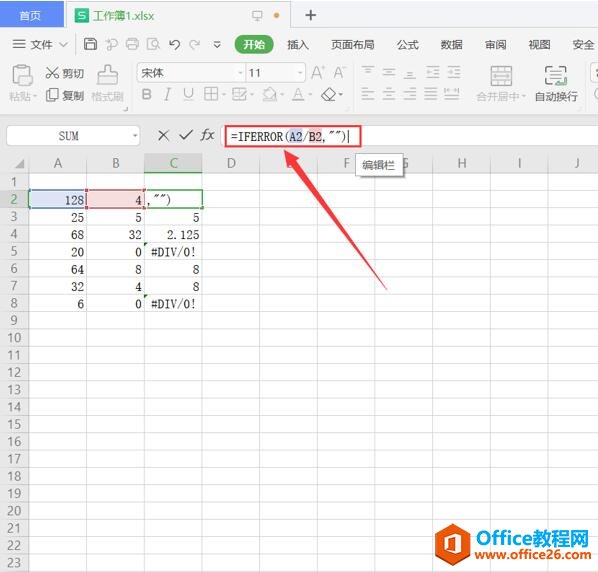
Task: Select the 工作簿1.xlsx document tab
Action: (123, 16)
